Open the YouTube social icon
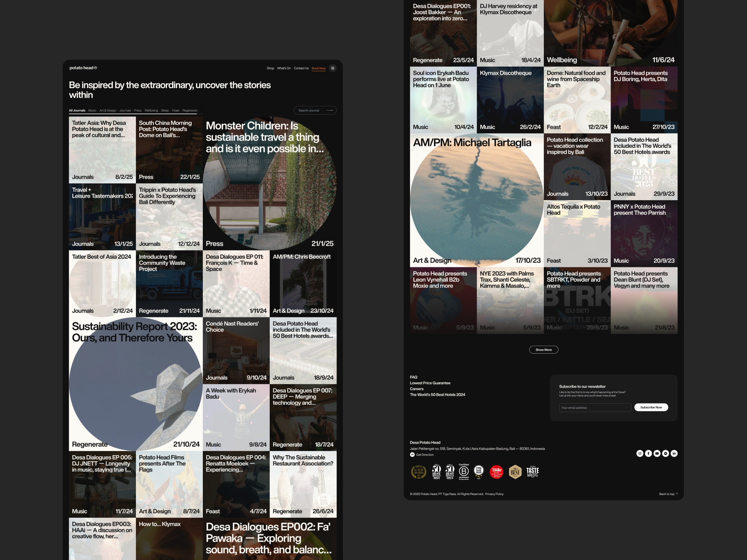 pyautogui.click(x=657, y=453)
